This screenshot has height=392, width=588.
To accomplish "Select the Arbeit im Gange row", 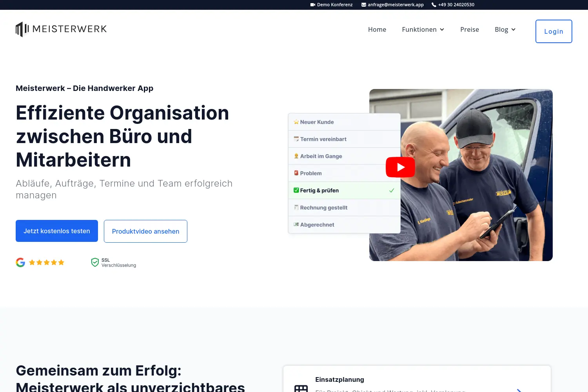I will tap(344, 156).
